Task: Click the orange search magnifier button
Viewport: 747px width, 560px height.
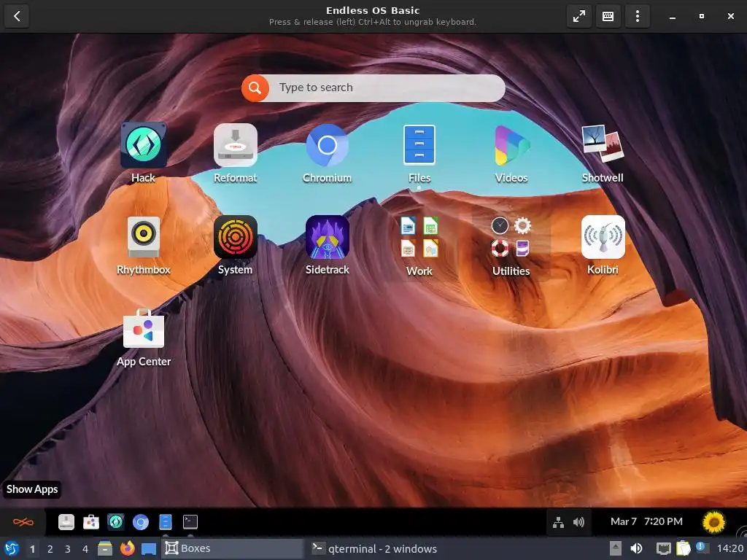Action: pos(255,88)
